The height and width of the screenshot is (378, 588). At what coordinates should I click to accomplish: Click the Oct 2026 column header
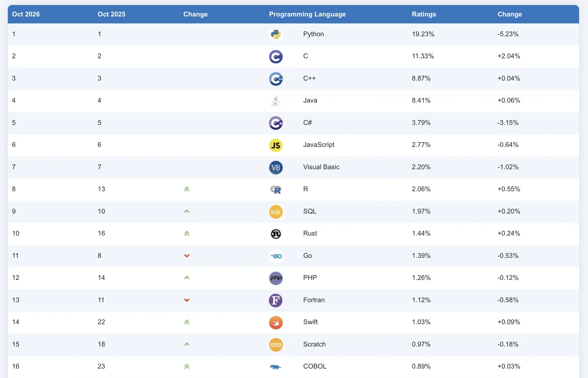26,14
